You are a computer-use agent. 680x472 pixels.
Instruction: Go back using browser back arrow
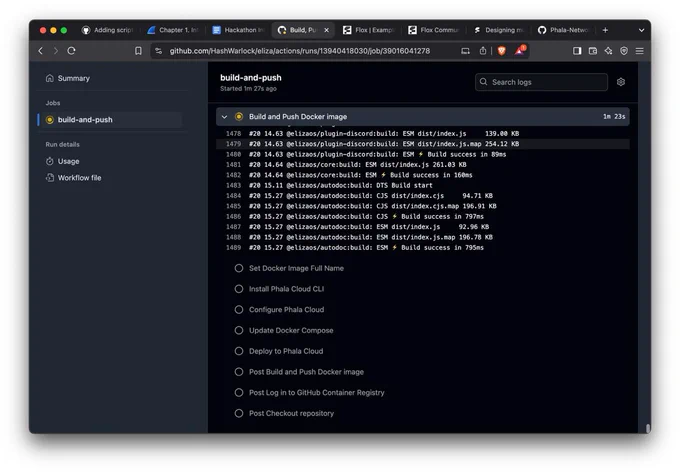[41, 51]
